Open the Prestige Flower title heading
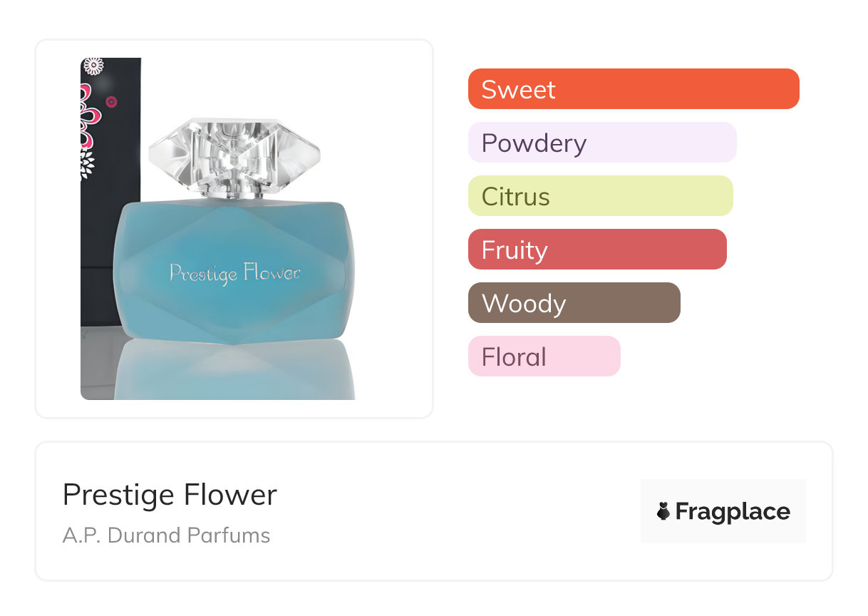 coord(170,495)
